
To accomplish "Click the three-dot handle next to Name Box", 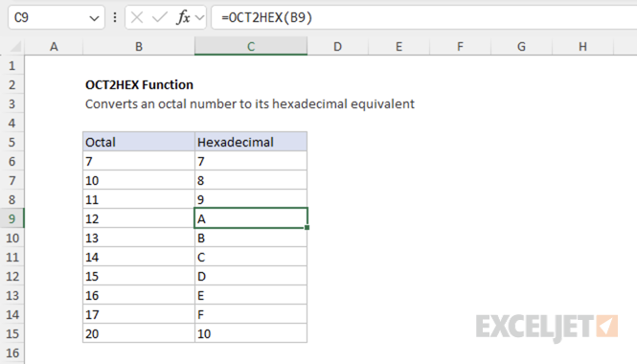I will tap(115, 17).
